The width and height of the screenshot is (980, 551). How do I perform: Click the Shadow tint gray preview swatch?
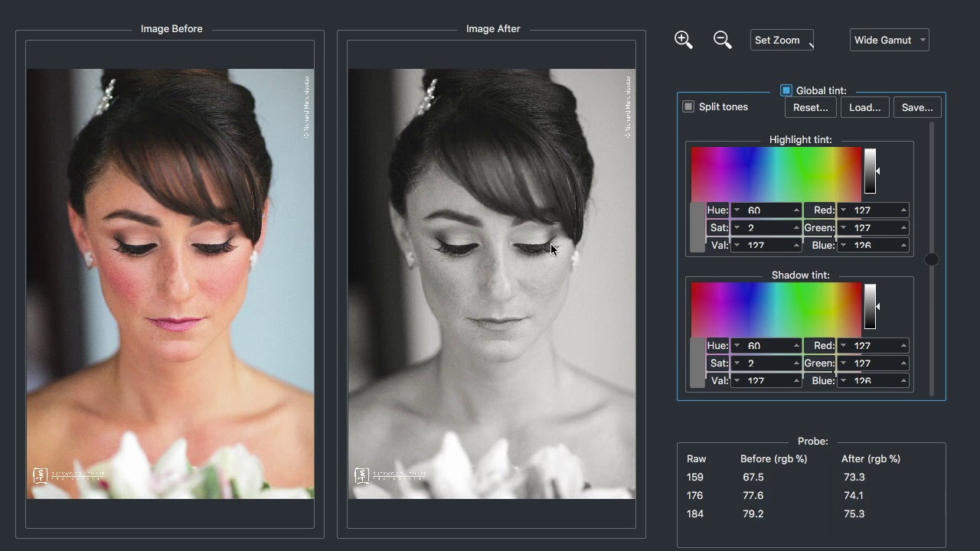click(697, 363)
